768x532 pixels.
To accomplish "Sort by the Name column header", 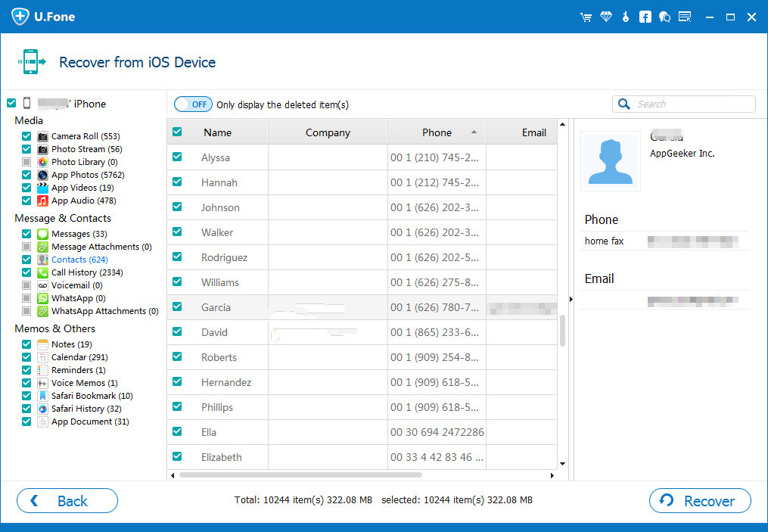I will click(218, 132).
